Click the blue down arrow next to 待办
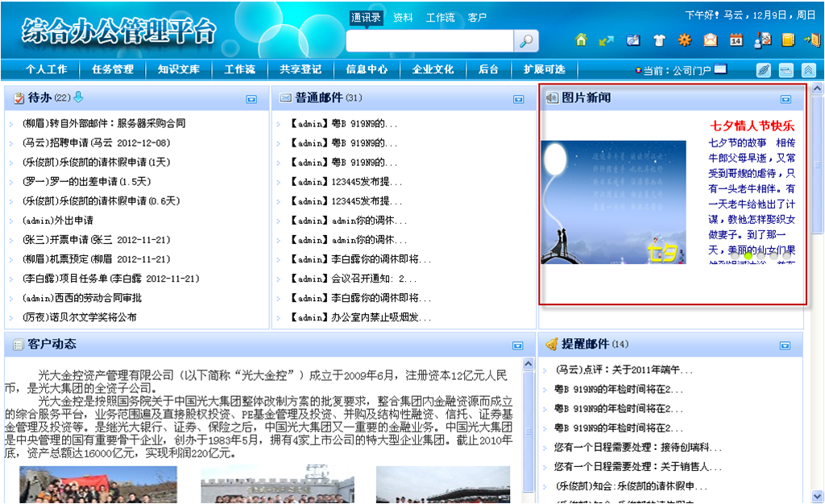The image size is (825, 504). (x=78, y=97)
